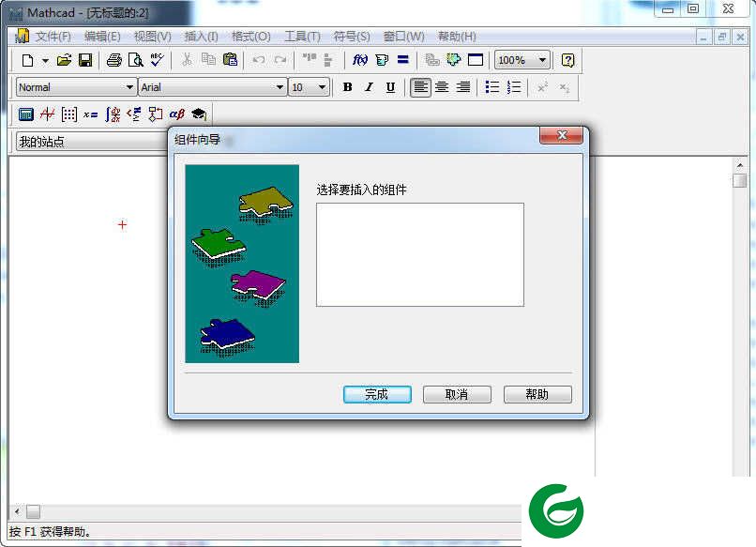Click the 帮助 button in the wizard
756x547 pixels.
[537, 395]
